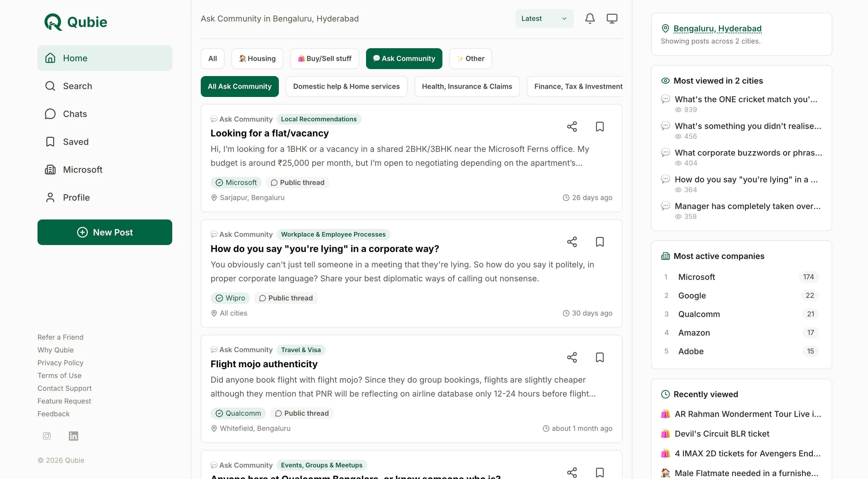Viewport: 868px width, 479px height.
Task: Go to Home in the sidebar
Action: point(105,58)
